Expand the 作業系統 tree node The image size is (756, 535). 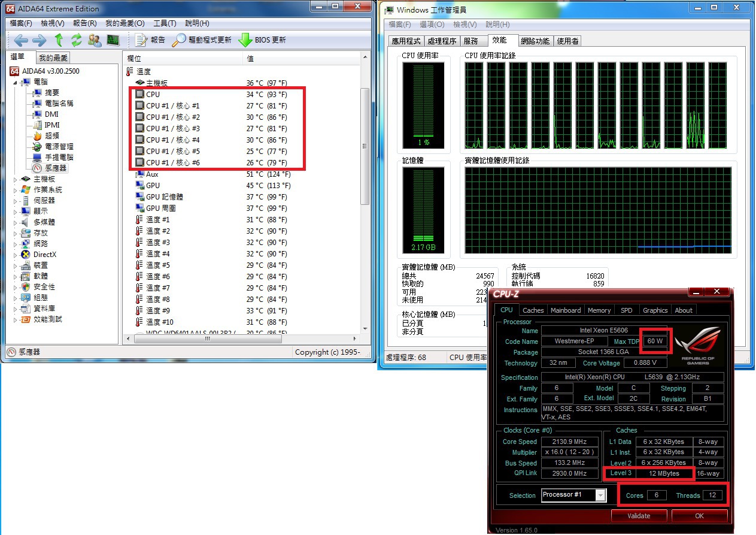[16, 190]
